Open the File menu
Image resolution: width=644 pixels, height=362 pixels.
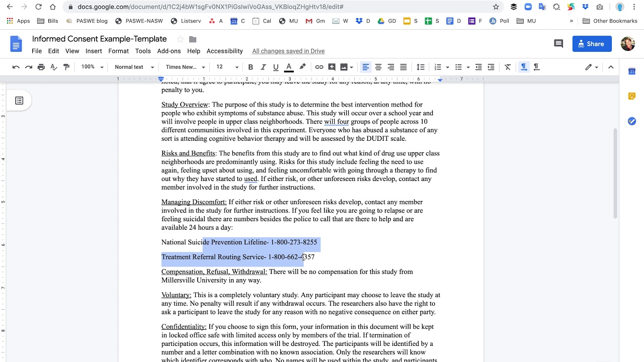coord(37,51)
